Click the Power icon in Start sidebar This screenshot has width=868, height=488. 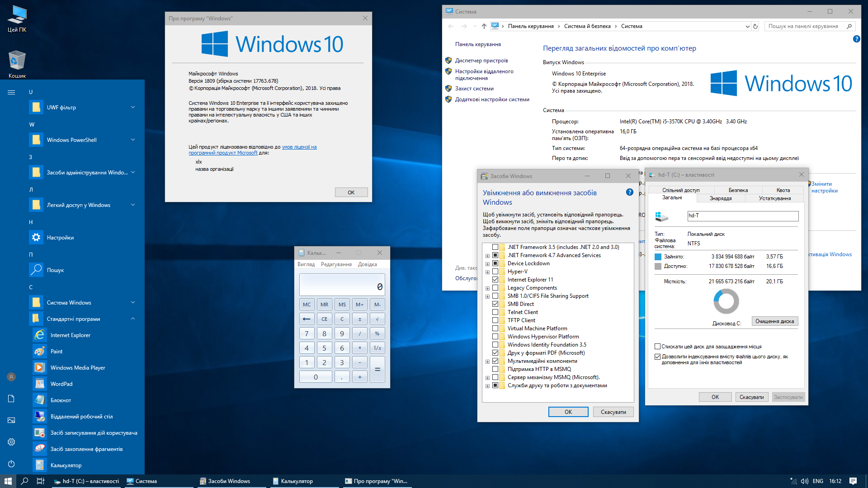coord(11,464)
